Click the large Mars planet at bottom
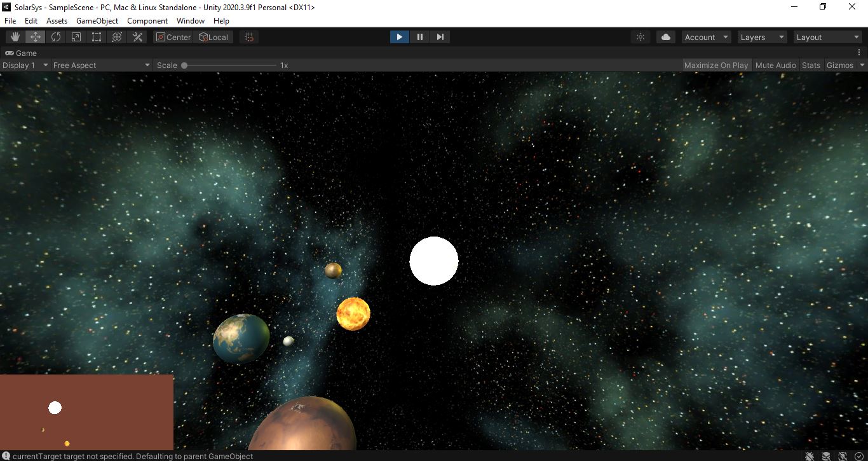 click(x=302, y=423)
